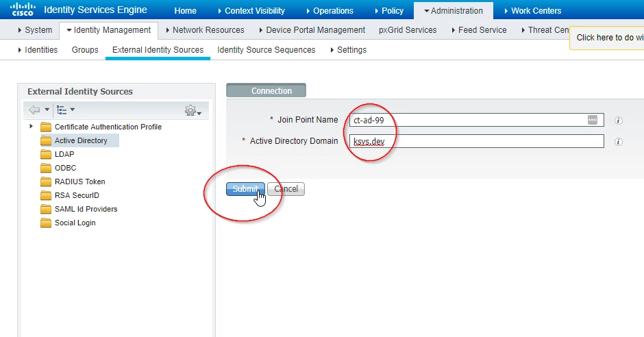Click the ODBC folder icon
The width and height of the screenshot is (644, 337).
(x=46, y=168)
